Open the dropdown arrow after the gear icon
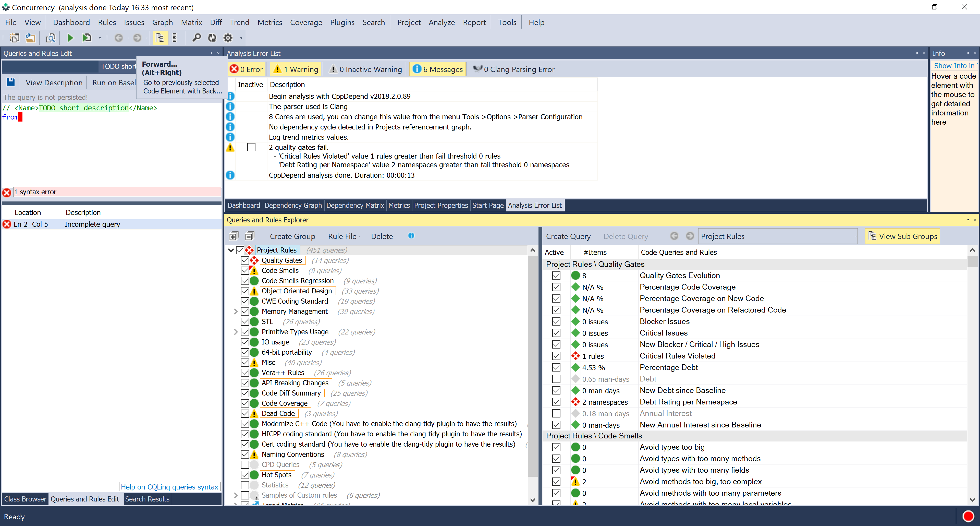 point(241,38)
